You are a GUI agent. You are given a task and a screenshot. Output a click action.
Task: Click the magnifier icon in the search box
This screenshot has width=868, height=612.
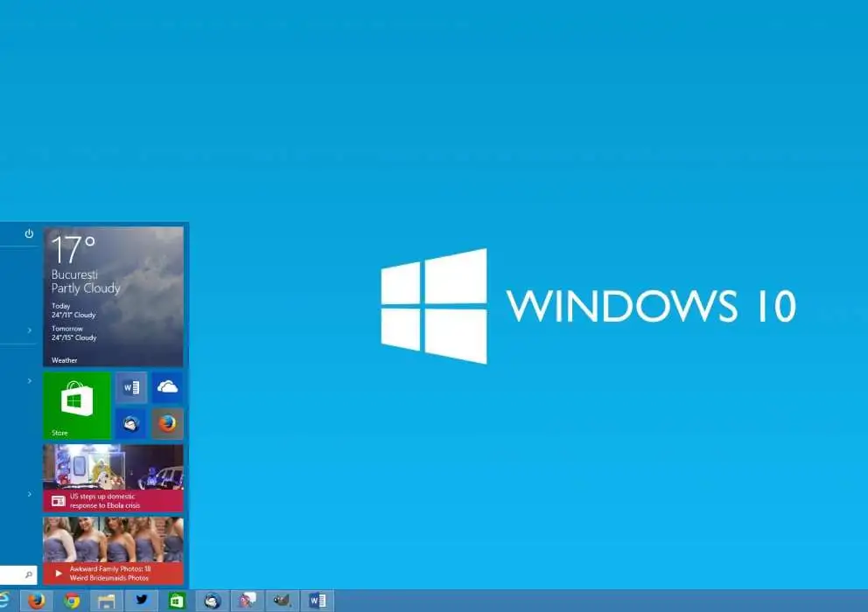point(29,575)
